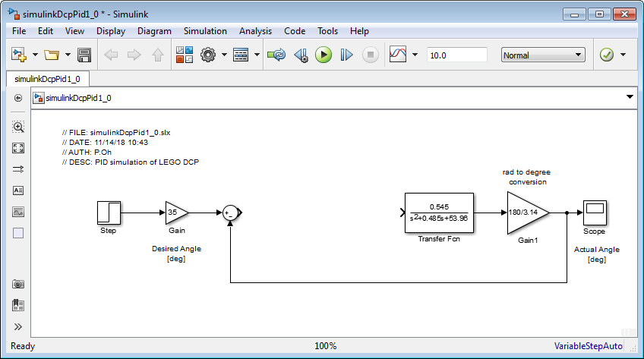Expand the Open folder dropdown arrow
Image resolution: width=644 pixels, height=359 pixels.
click(x=68, y=55)
